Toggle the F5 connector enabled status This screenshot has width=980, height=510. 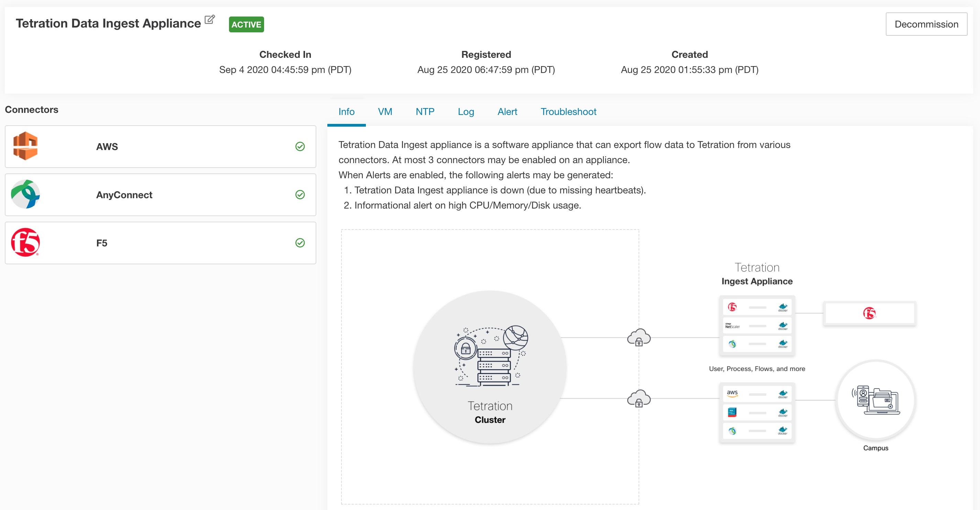click(x=299, y=243)
